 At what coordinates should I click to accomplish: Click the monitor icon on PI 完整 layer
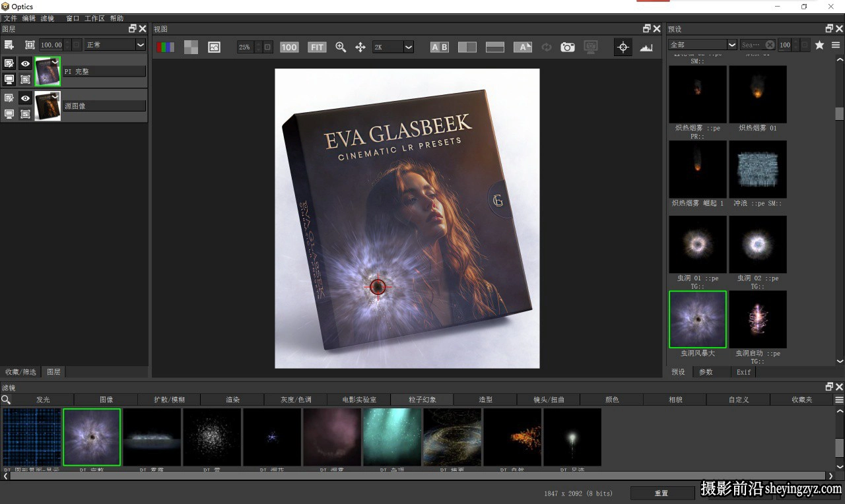9,79
